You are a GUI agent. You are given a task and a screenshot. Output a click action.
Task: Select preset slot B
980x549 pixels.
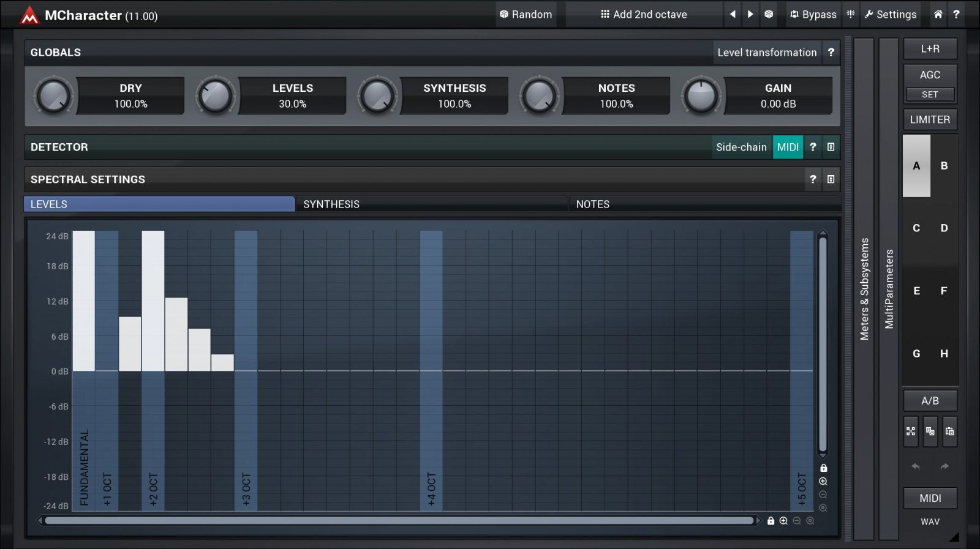click(944, 166)
